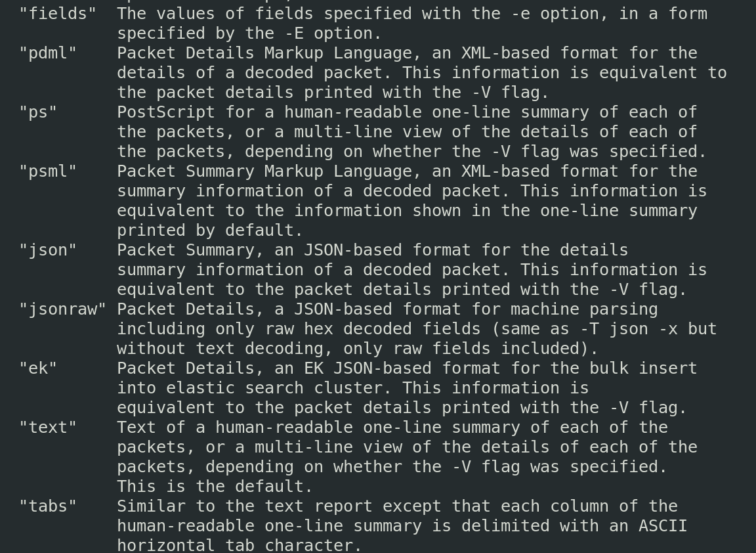
Task: Click the phrase "Packet Summary Markup Language"
Action: pyautogui.click(x=264, y=171)
